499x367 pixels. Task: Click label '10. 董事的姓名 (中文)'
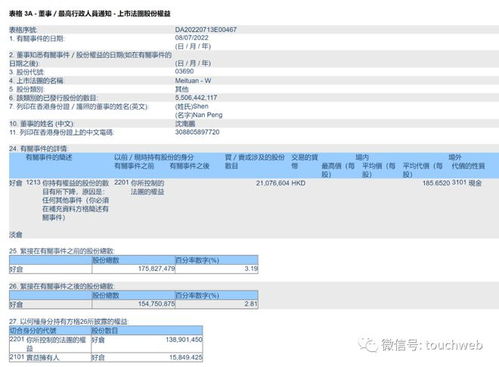[x=41, y=124]
